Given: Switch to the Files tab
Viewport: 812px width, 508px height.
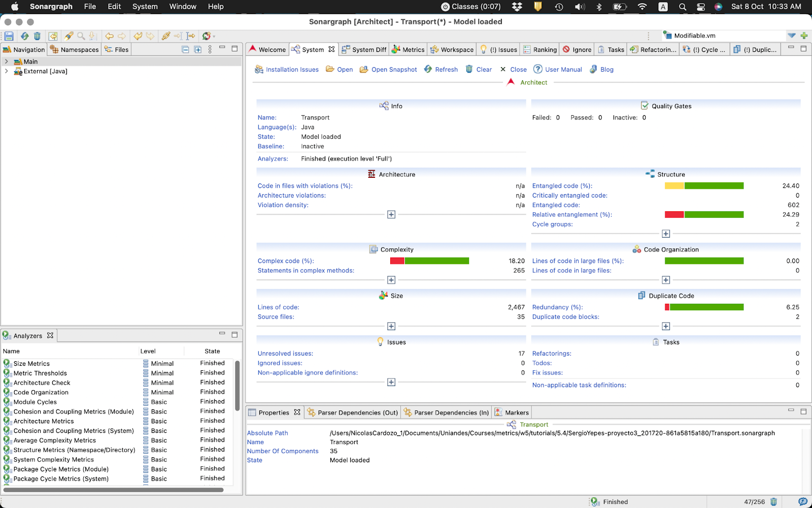Looking at the screenshot, I should (x=117, y=49).
